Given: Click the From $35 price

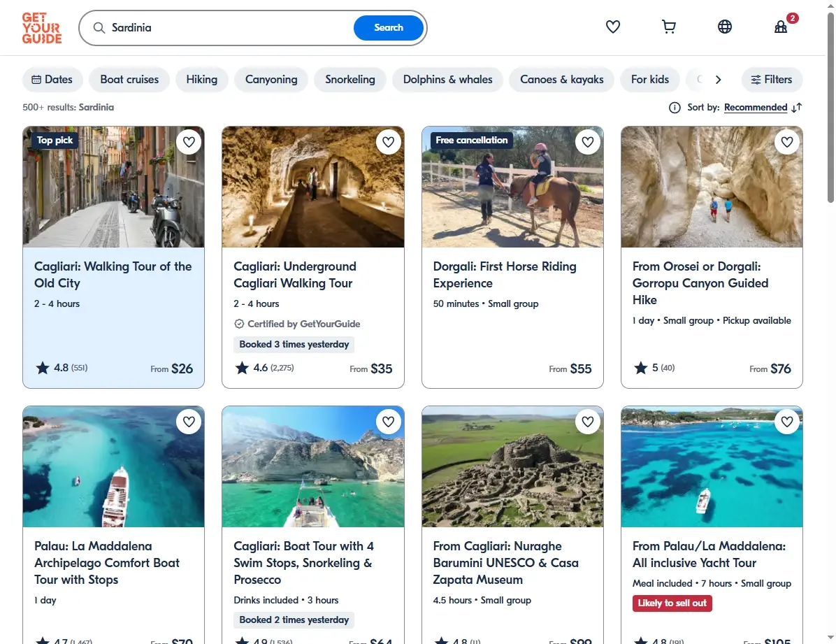Looking at the screenshot, I should [x=371, y=368].
